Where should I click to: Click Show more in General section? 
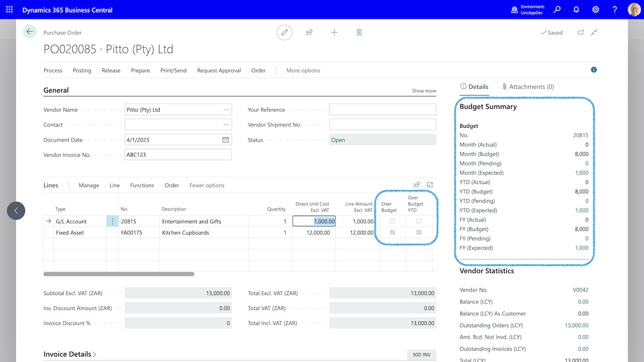point(424,91)
